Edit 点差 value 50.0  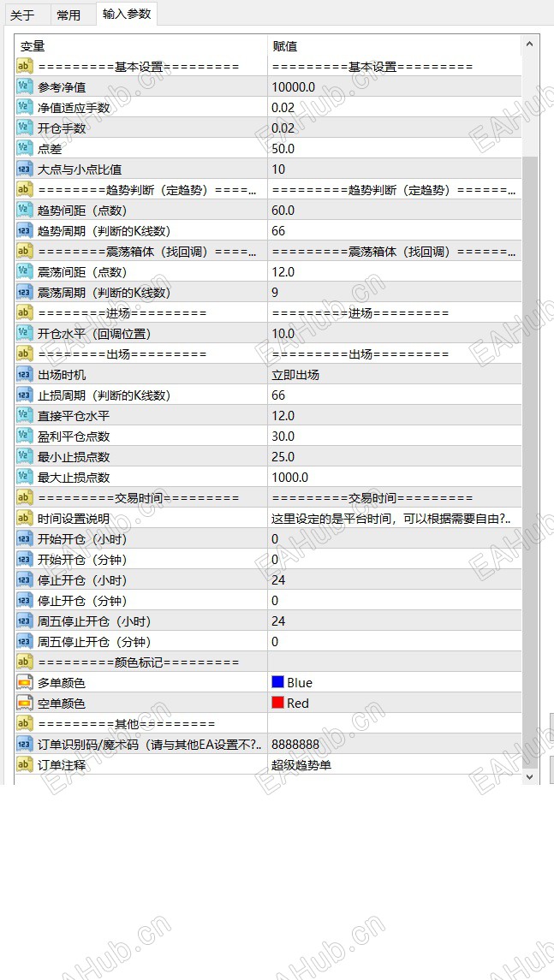pos(395,149)
